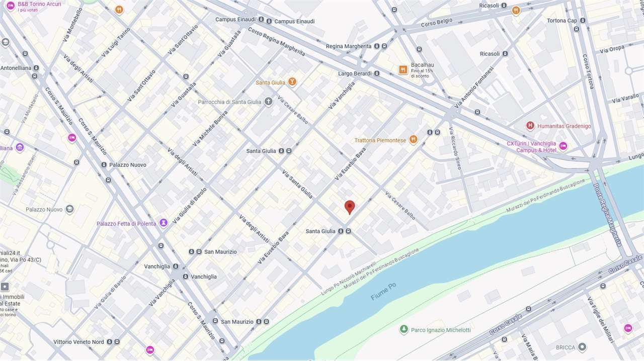Click the B&B Torino Arcuri lodging icon
Viewport: 644px width, 361px height.
coord(11,6)
